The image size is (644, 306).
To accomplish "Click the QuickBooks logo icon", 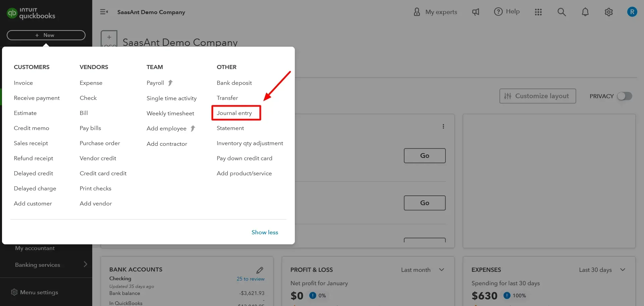I will 12,13.
